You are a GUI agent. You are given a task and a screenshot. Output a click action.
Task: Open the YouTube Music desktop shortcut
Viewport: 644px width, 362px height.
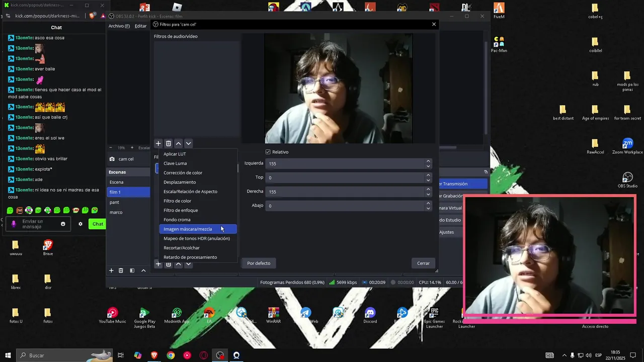[112, 316]
